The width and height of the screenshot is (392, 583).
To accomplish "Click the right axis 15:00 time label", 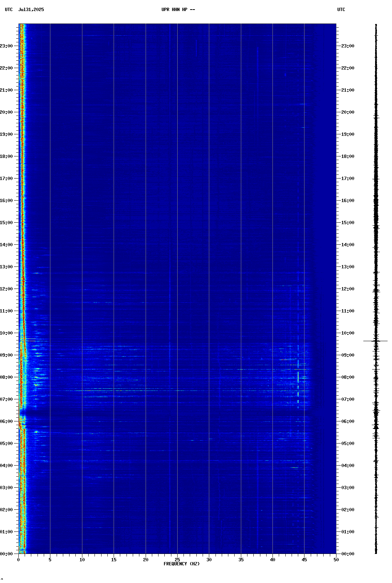I will pyautogui.click(x=348, y=223).
